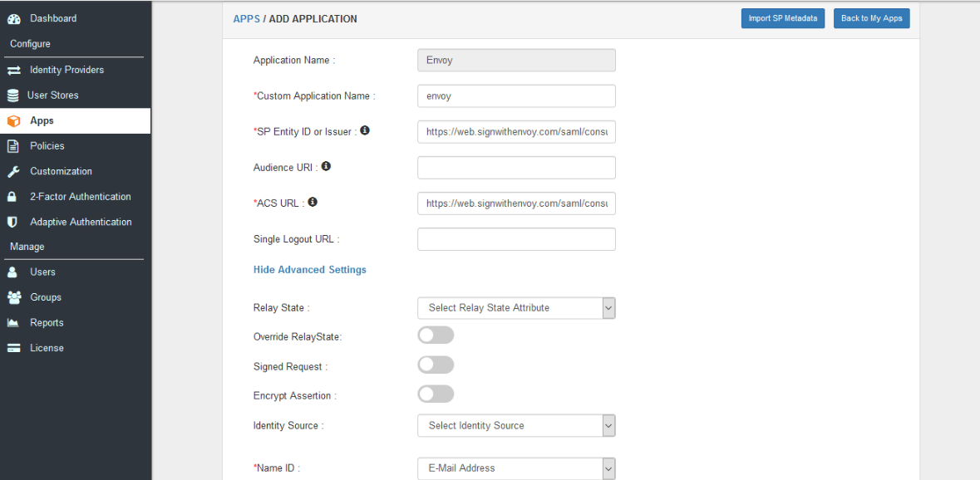Click the Manage section heading text
Image resolution: width=980 pixels, height=480 pixels.
coord(27,247)
